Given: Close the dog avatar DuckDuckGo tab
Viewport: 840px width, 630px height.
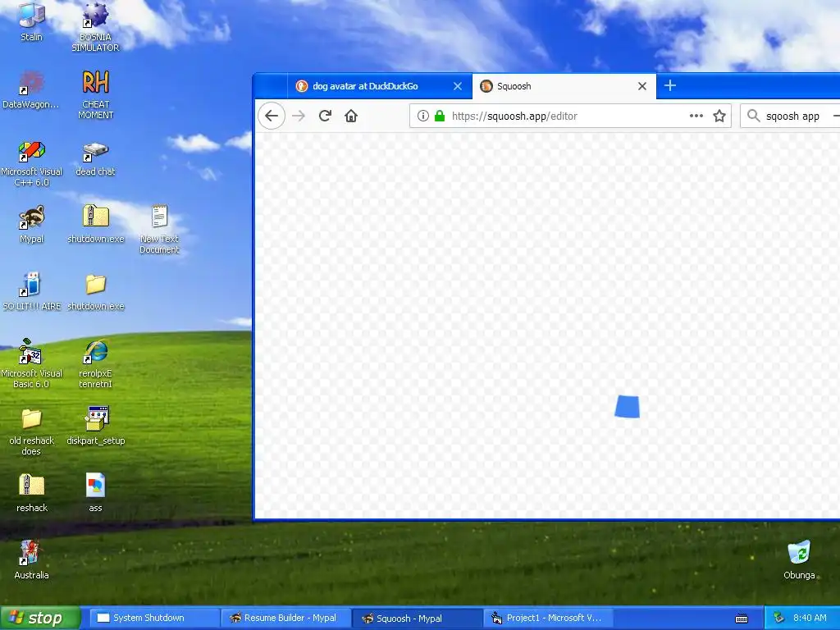Looking at the screenshot, I should tap(458, 86).
